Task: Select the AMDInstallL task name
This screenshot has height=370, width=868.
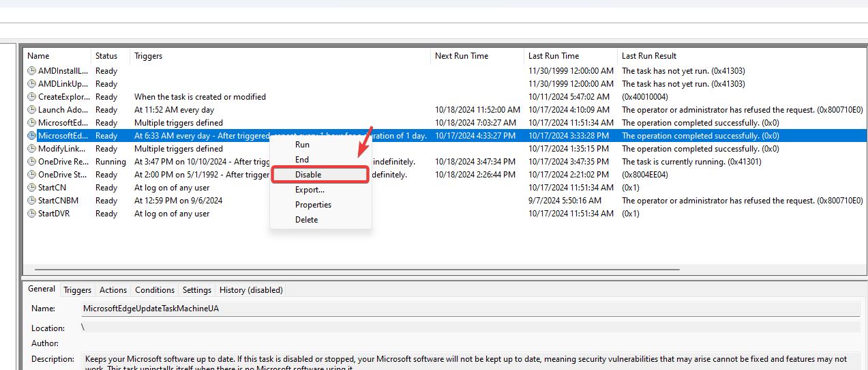Action: pyautogui.click(x=63, y=71)
